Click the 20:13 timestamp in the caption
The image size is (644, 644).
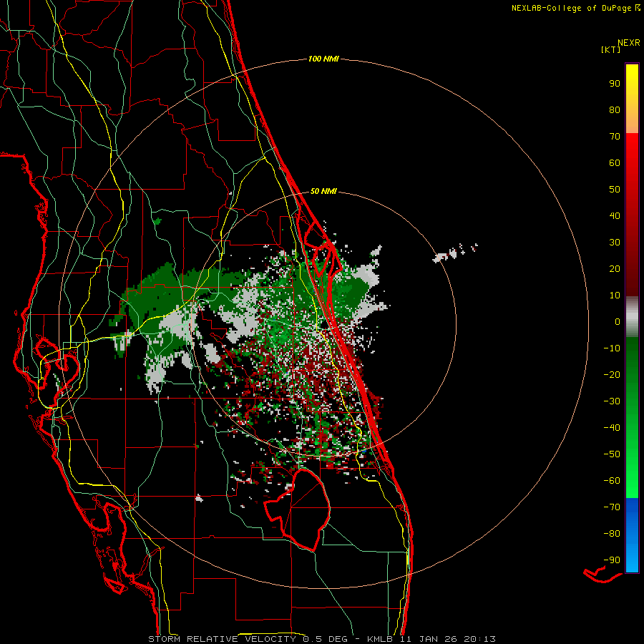479,639
